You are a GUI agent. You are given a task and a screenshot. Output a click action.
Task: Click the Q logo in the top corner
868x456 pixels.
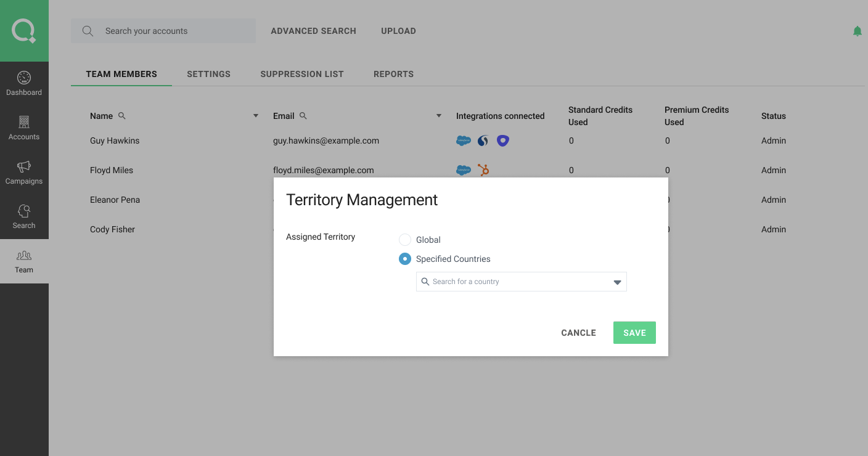(x=24, y=30)
